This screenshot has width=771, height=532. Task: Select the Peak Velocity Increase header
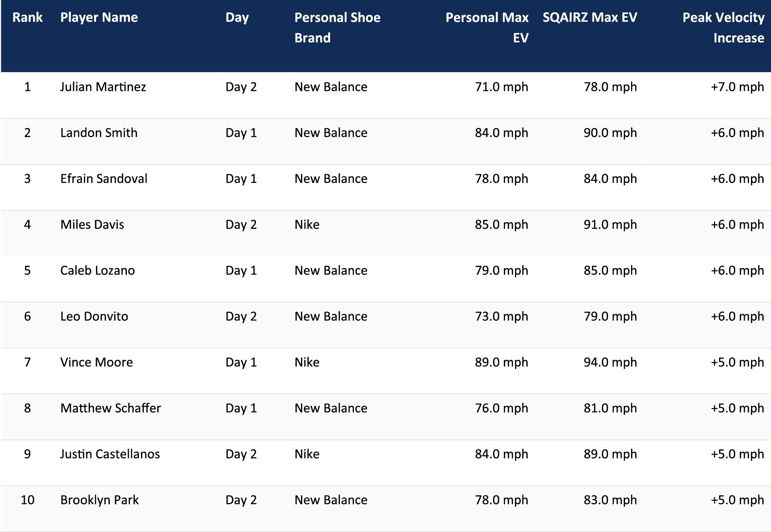723,28
